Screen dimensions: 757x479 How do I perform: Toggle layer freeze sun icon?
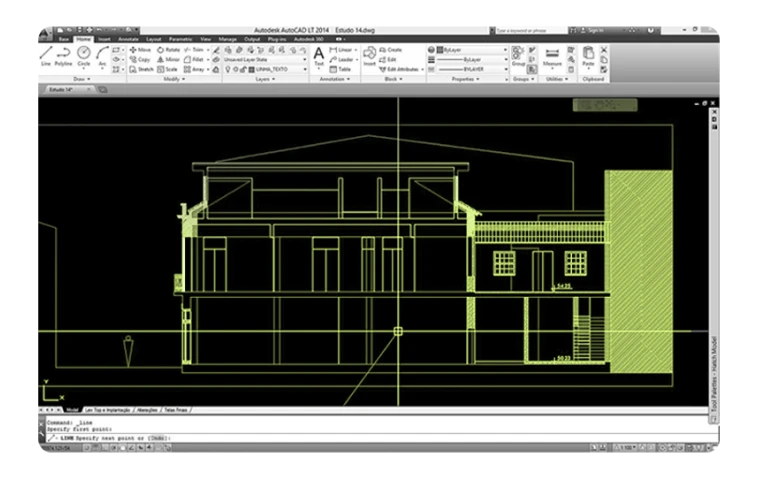point(236,69)
